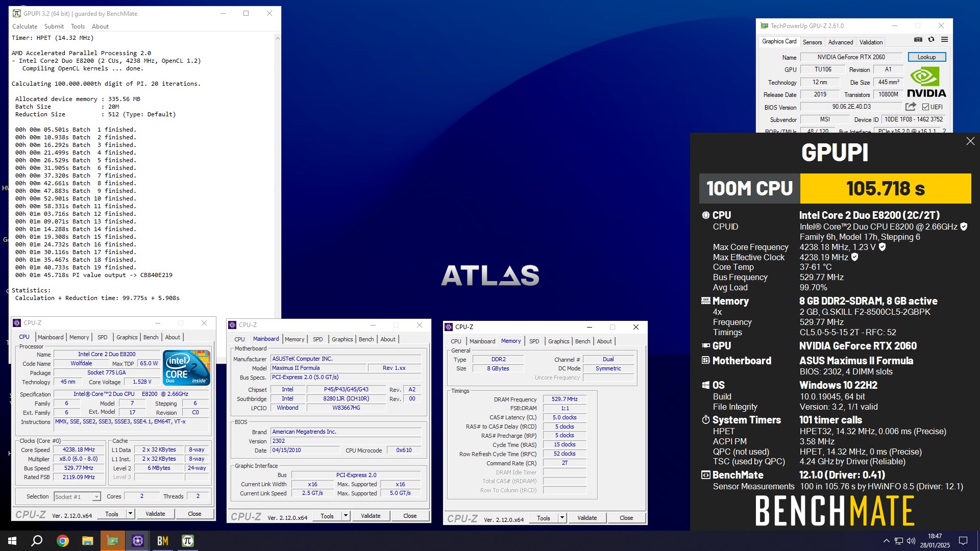980x551 pixels.
Task: Open File Explorer from the taskbar
Action: 88,541
